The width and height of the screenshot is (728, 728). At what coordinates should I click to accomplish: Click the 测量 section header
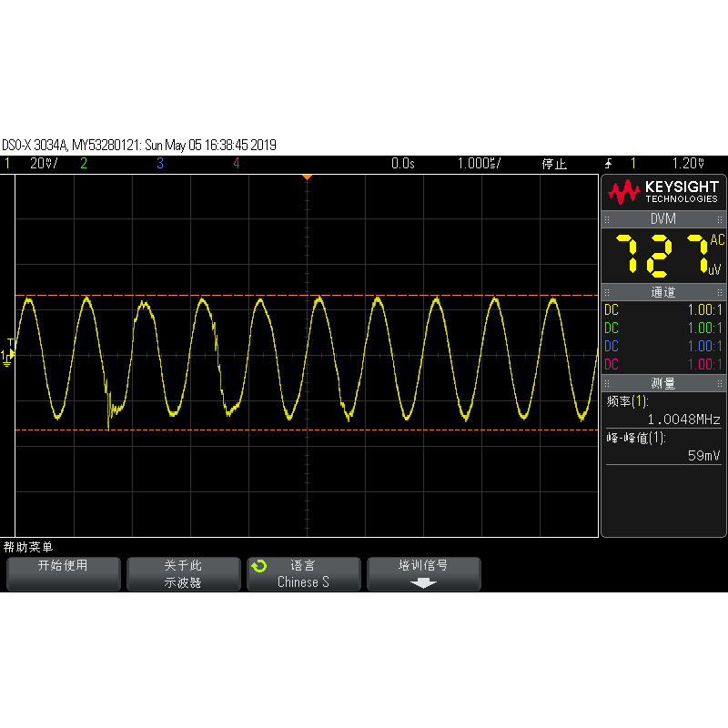[663, 384]
